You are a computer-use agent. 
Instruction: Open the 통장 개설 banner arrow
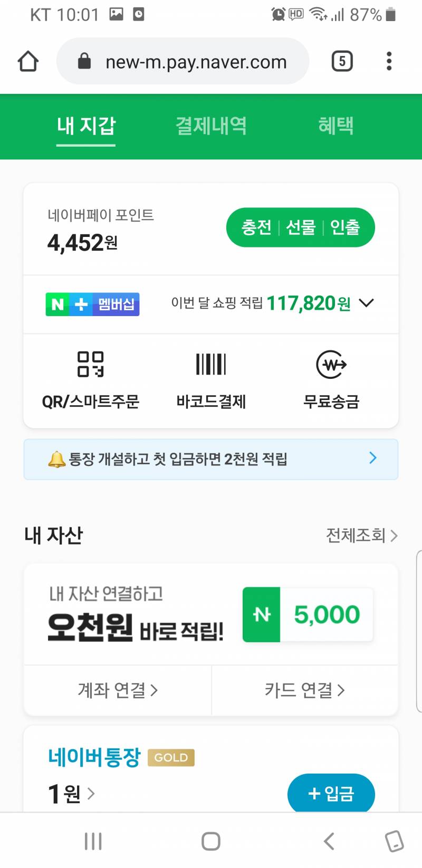click(x=372, y=458)
